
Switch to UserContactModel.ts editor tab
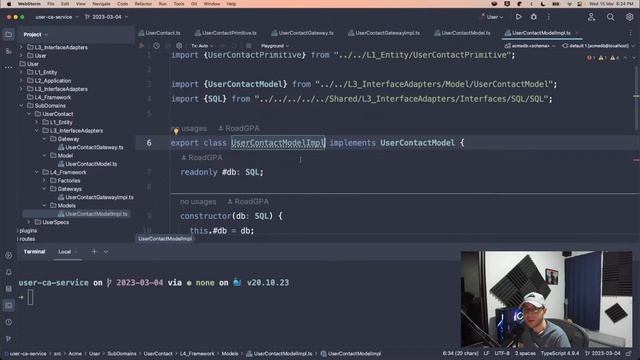(x=462, y=33)
